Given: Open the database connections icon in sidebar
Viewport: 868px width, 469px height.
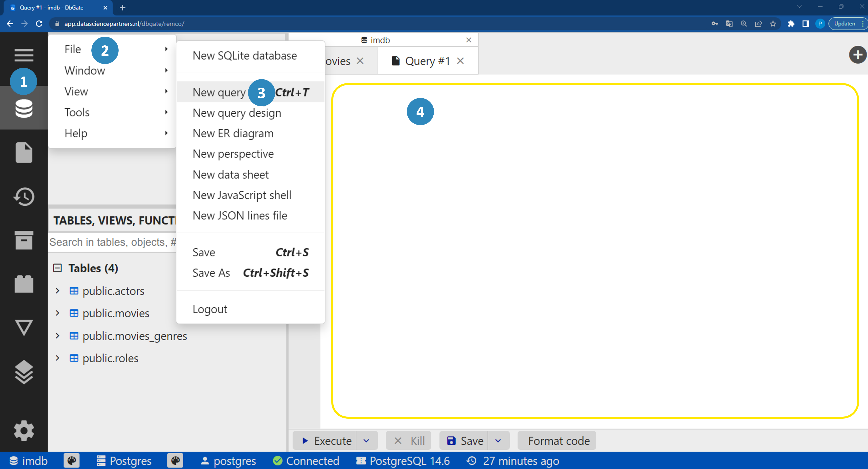Looking at the screenshot, I should tap(24, 108).
